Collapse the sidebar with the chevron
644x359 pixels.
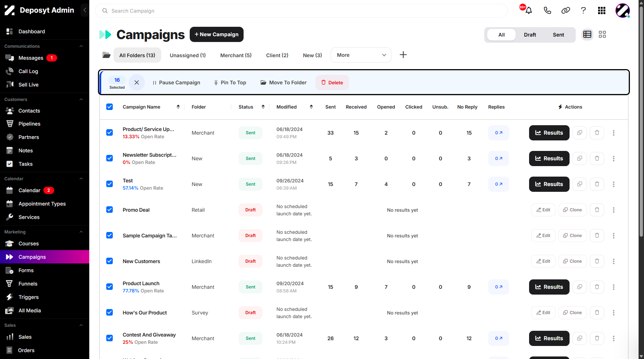(x=85, y=10)
